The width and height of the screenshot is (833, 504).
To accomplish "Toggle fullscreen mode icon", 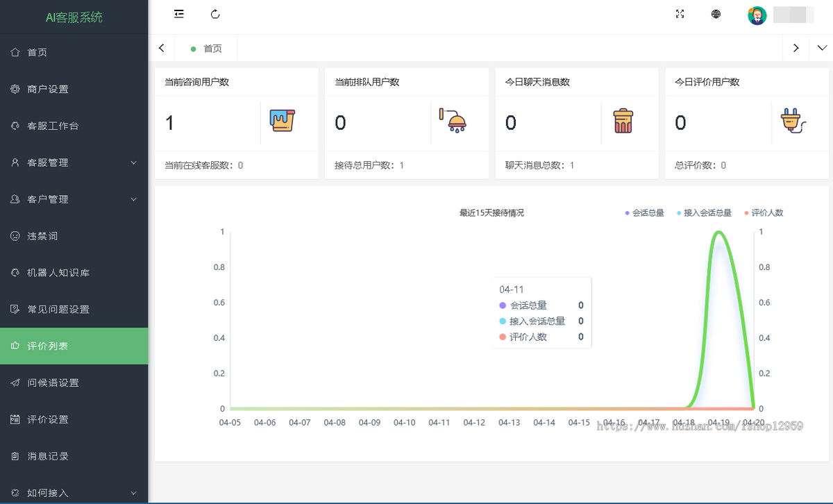I will click(x=680, y=14).
